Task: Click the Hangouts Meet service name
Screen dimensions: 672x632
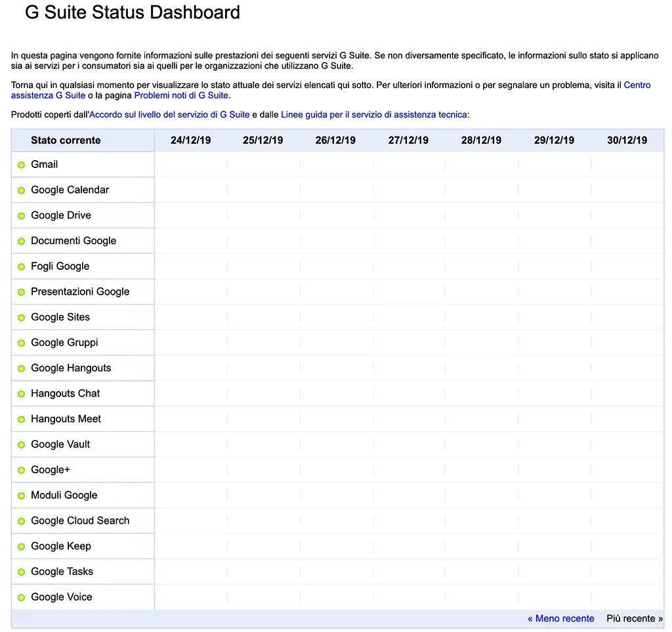Action: click(x=66, y=419)
